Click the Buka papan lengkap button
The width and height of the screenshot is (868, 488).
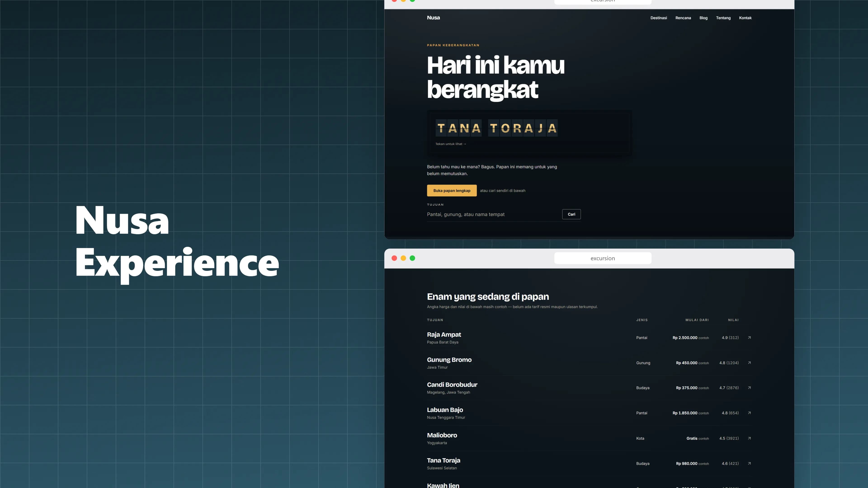[x=452, y=190]
